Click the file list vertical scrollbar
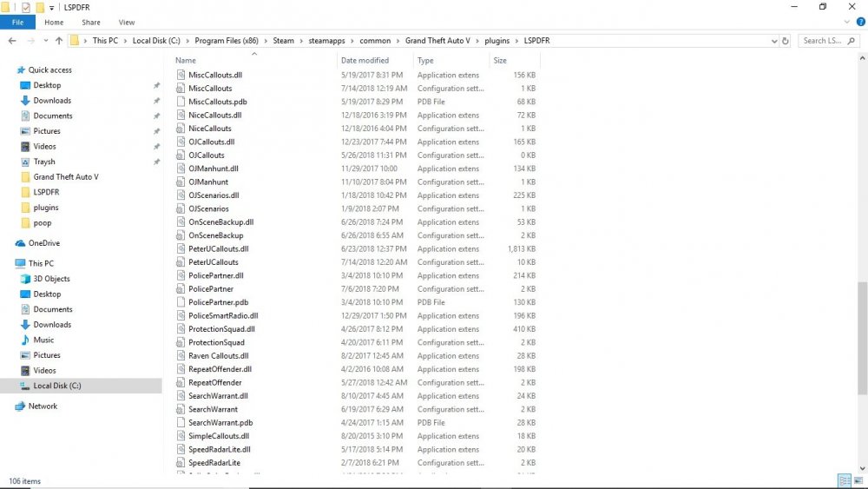Screen dimensions: 868x489 click(x=863, y=339)
